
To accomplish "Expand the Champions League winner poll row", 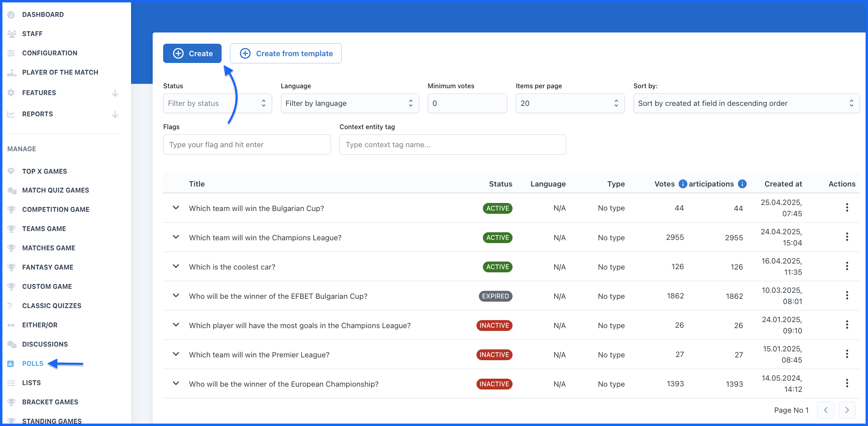I will pos(176,237).
